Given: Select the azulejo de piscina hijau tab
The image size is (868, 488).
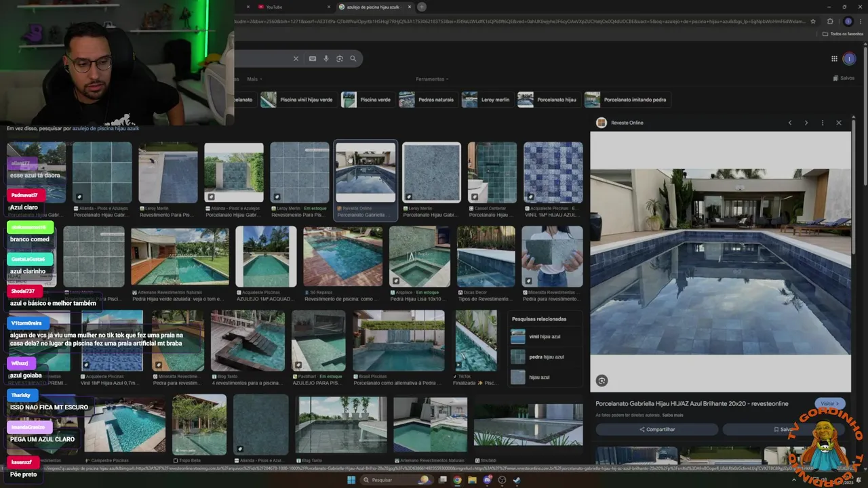Looking at the screenshot, I should (374, 7).
